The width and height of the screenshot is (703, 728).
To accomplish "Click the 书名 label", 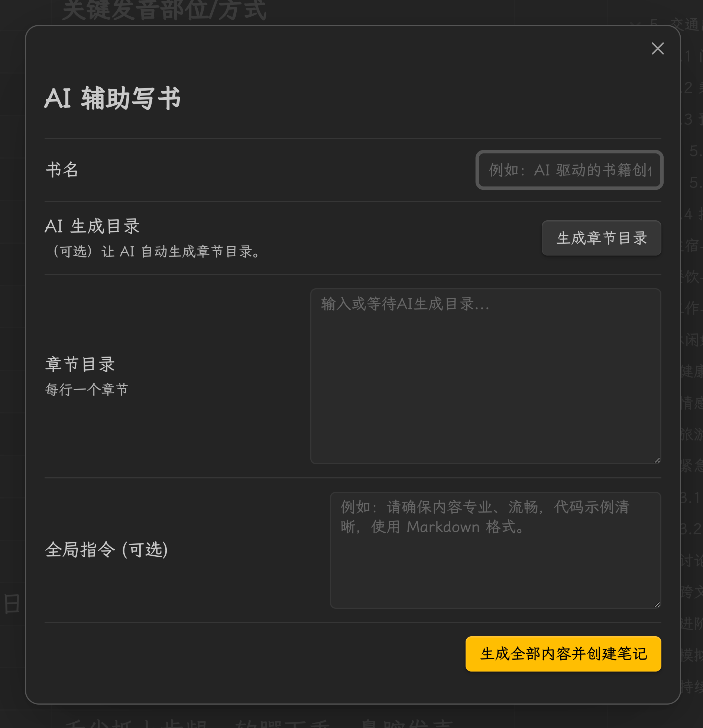I will coord(62,170).
